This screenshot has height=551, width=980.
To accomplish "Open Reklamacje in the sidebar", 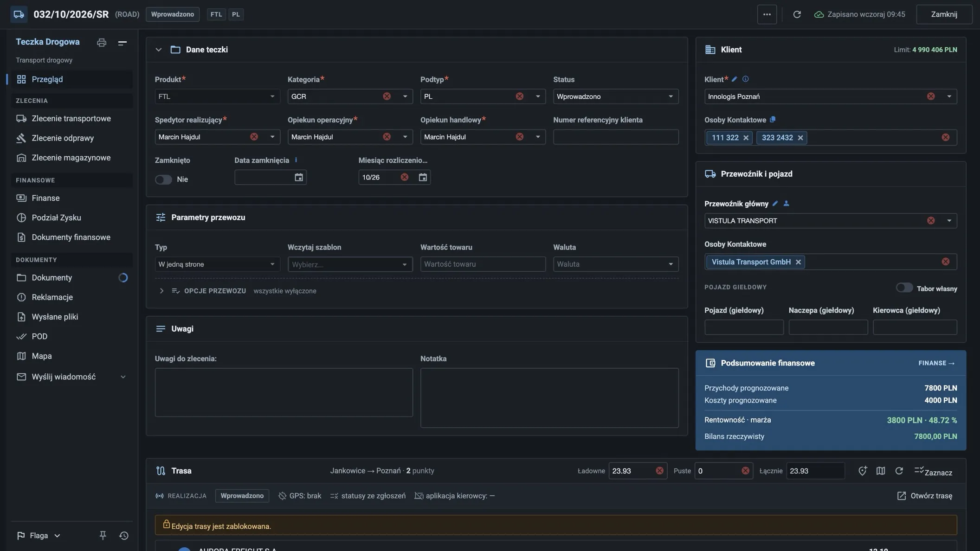I will tap(71, 297).
